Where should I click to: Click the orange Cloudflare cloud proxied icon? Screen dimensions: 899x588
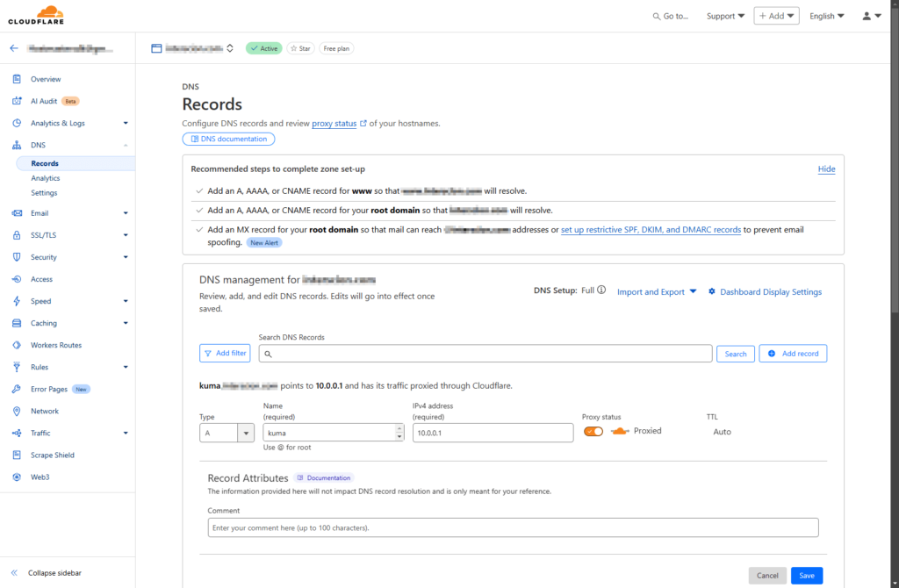pyautogui.click(x=620, y=431)
